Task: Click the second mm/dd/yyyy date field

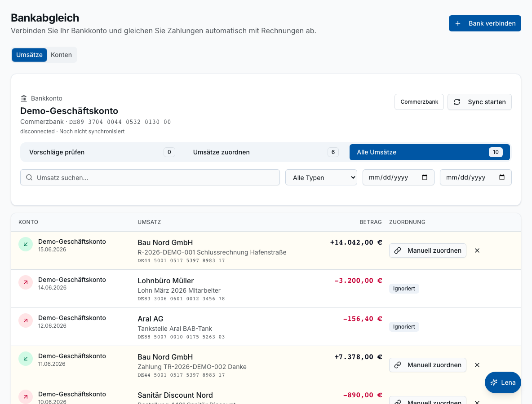Action: point(476,177)
